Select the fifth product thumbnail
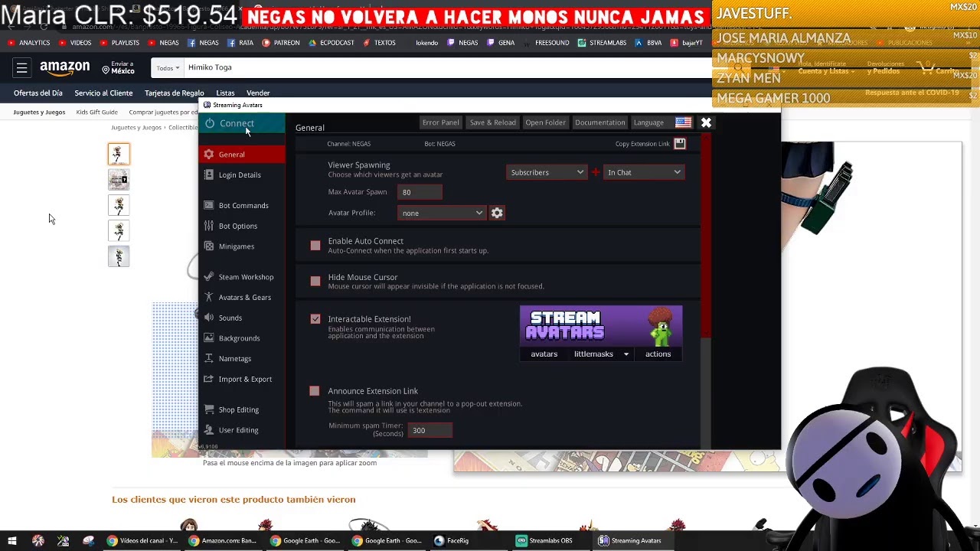The height and width of the screenshot is (551, 980). pyautogui.click(x=118, y=256)
